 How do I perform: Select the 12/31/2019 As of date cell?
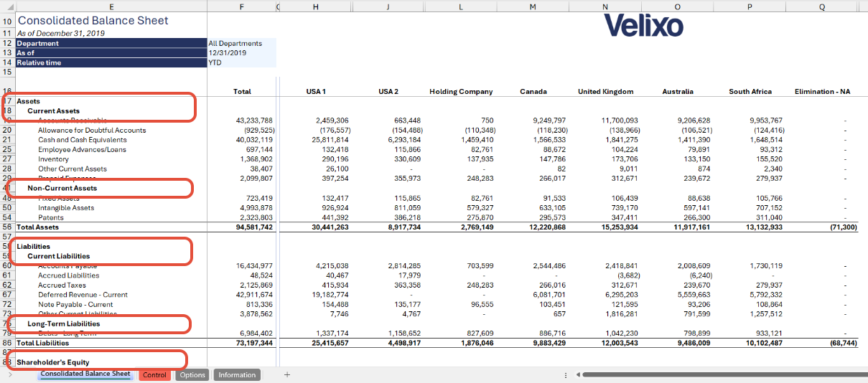241,53
